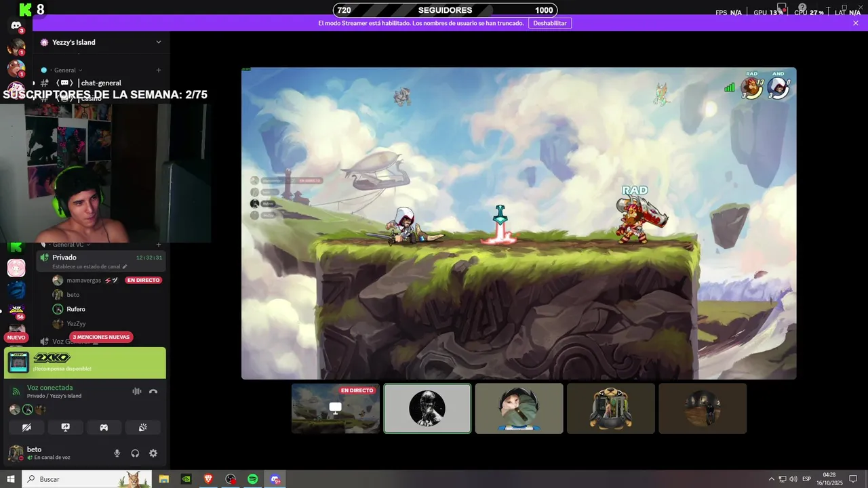This screenshot has height=488, width=868.
Task: Open volume control in system tray
Action: (793, 479)
